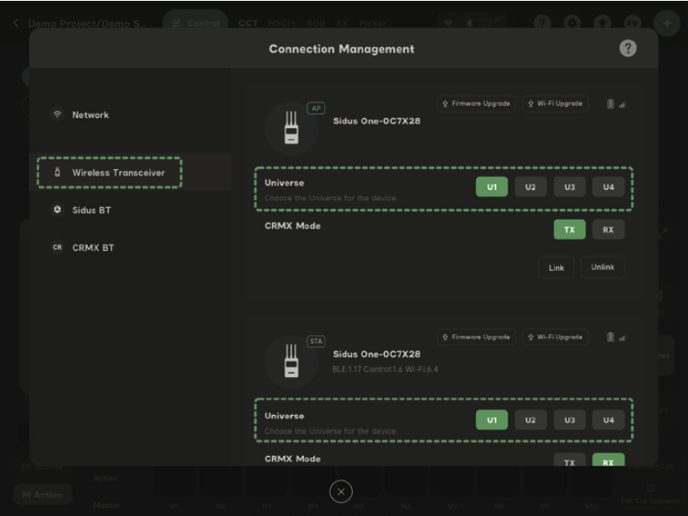Set CRMX Mode to RX on the STA device
The width and height of the screenshot is (688, 516).
(x=608, y=460)
